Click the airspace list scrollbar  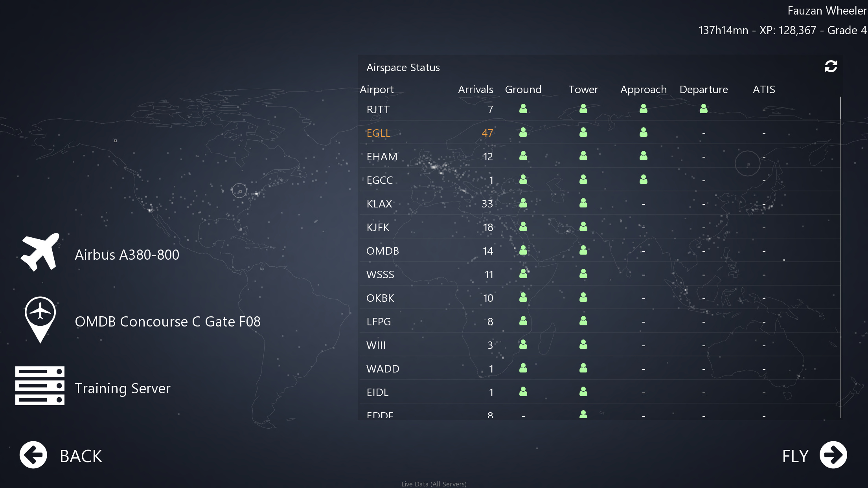click(840, 108)
